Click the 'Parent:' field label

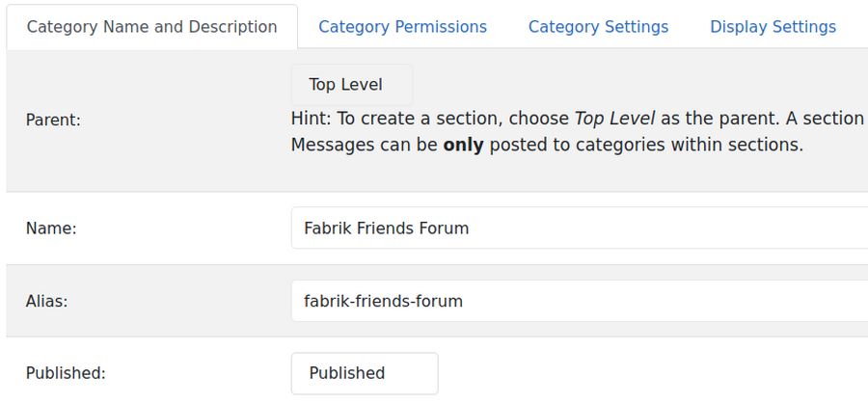point(53,121)
